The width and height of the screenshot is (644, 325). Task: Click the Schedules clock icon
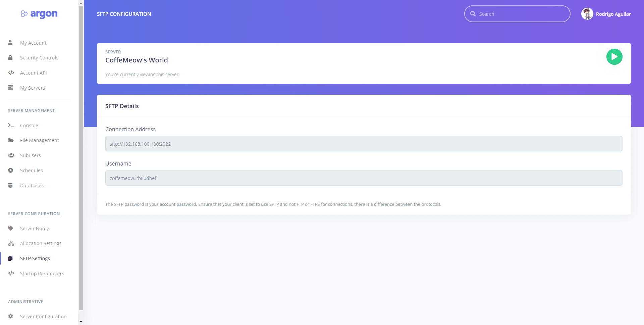click(x=11, y=171)
